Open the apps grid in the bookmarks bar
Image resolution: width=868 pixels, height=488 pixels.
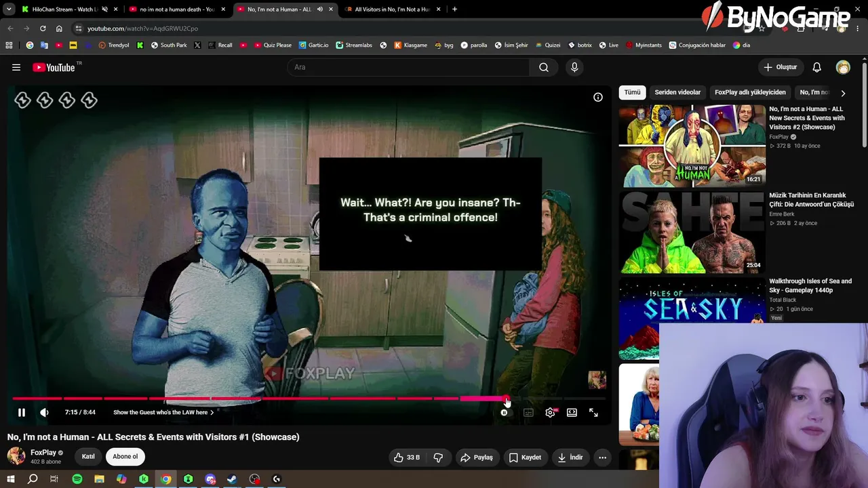point(9,45)
